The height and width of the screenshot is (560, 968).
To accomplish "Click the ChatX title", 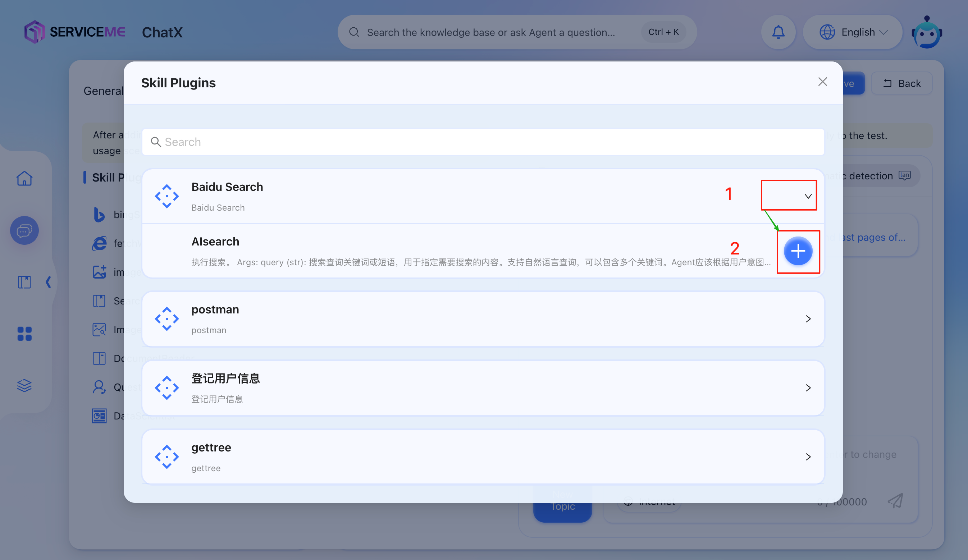I will [162, 32].
